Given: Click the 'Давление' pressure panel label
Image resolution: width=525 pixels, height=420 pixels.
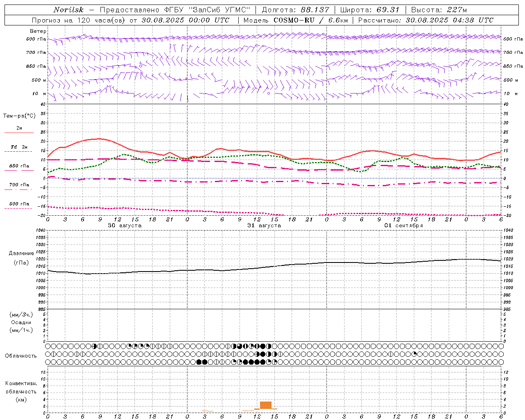Looking at the screenshot, I should [x=21, y=253].
